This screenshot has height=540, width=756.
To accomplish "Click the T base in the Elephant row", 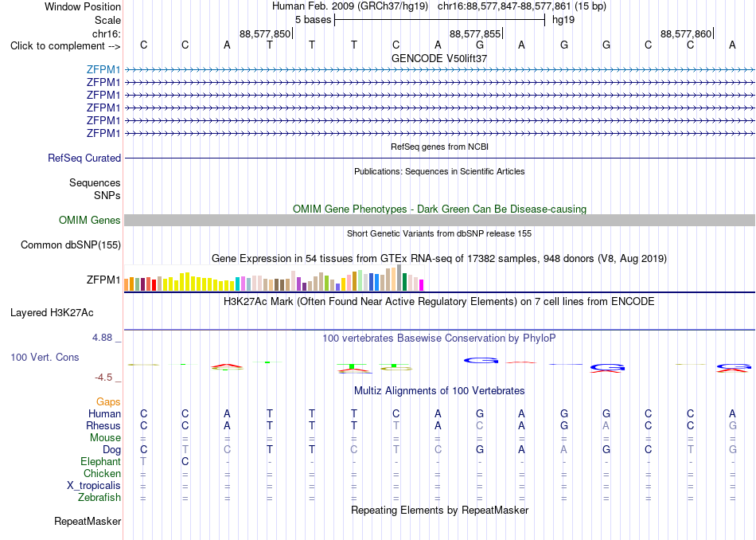I will (143, 462).
